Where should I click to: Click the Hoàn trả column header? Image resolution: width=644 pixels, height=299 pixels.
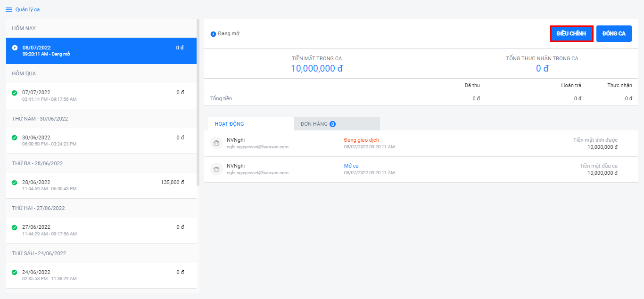[x=571, y=85]
